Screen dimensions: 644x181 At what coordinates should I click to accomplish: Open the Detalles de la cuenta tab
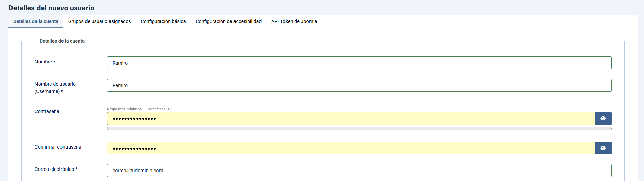click(36, 21)
